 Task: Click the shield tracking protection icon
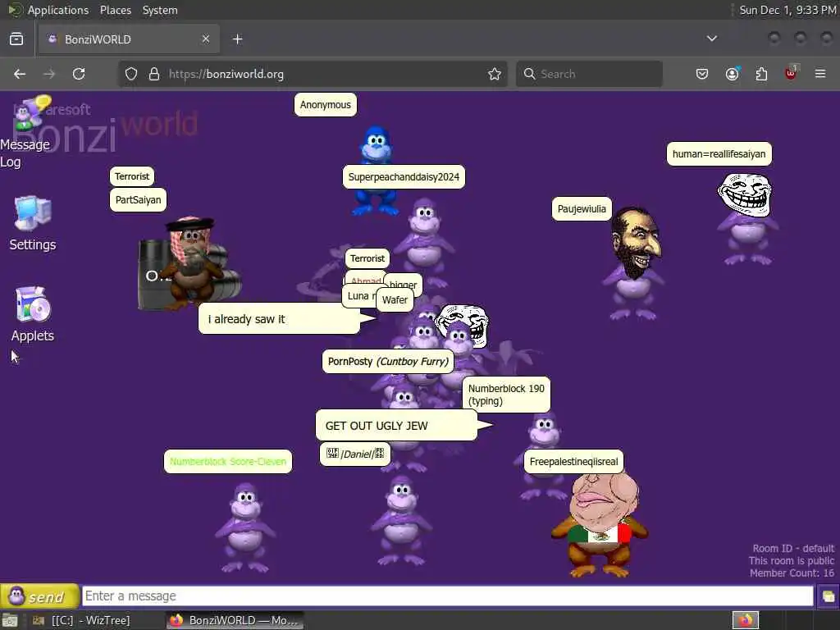(x=131, y=74)
